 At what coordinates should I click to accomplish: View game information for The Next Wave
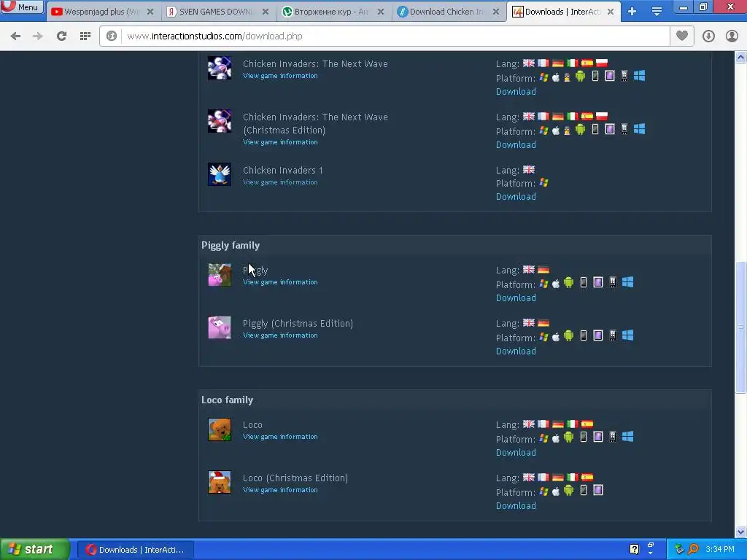coord(280,76)
